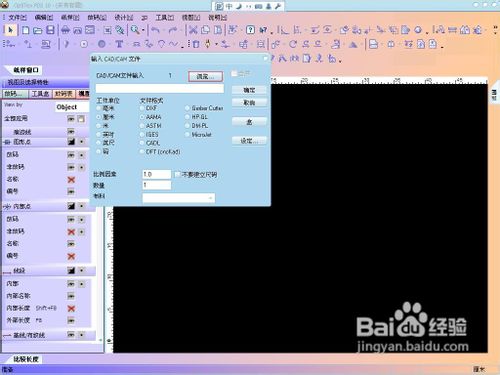Open small dropdown button in 图形点 header
The height and width of the screenshot is (375, 500).
point(81,142)
